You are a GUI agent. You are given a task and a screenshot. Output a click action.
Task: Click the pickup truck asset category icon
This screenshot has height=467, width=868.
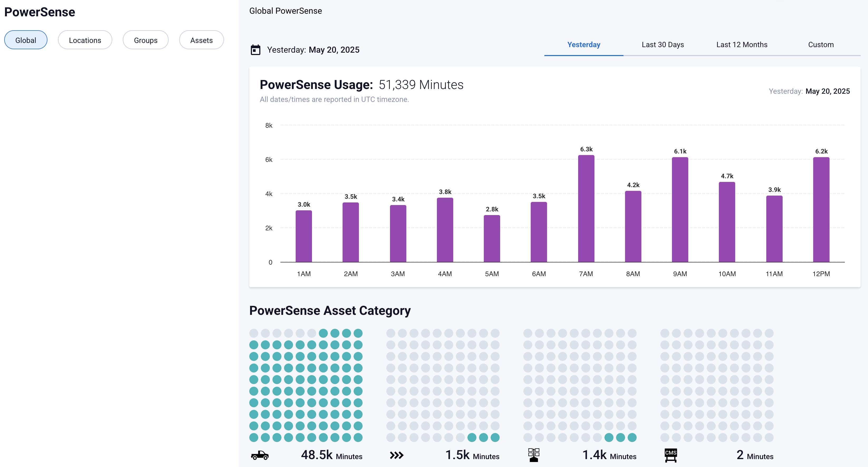point(260,456)
